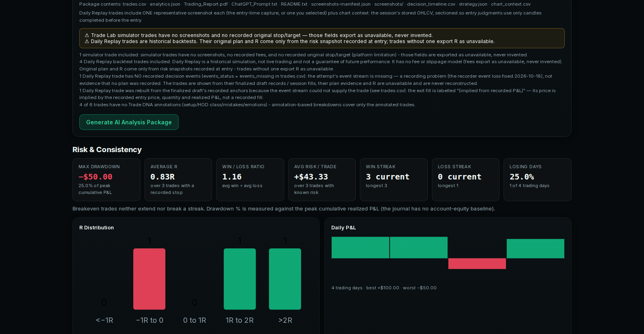
Task: Click the red losing-day bar in Daily P&L
Action: (x=477, y=264)
